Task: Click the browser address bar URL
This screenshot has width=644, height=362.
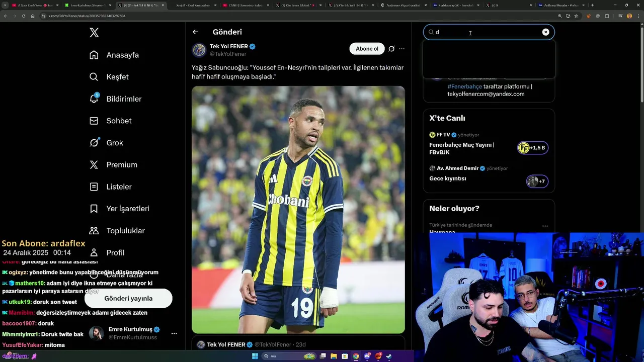Action: click(x=87, y=16)
